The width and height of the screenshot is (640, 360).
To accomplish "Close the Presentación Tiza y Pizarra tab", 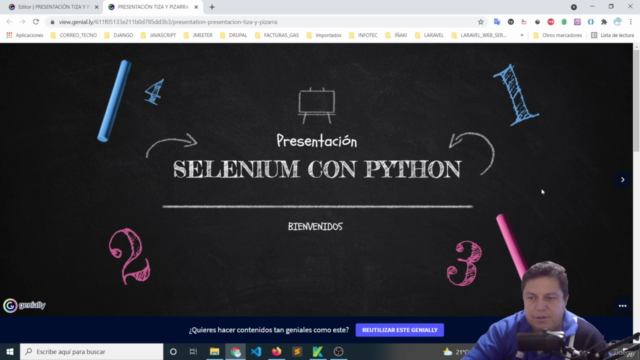I will [196, 7].
